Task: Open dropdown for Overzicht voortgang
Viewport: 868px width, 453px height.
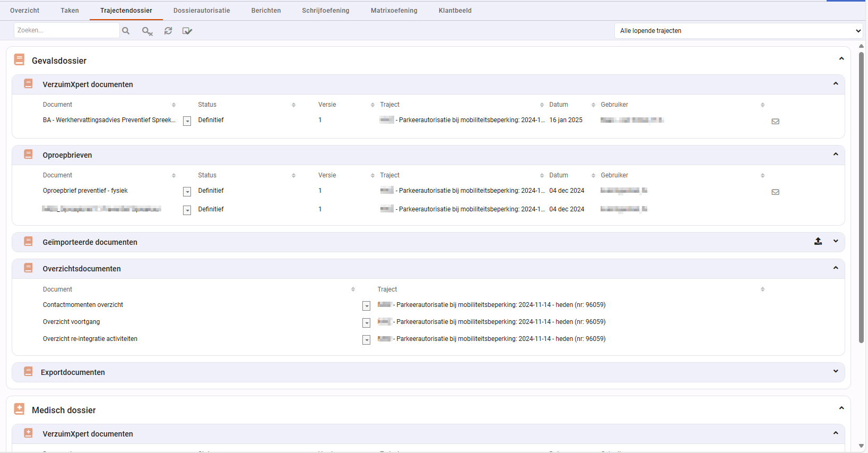Action: (x=366, y=323)
